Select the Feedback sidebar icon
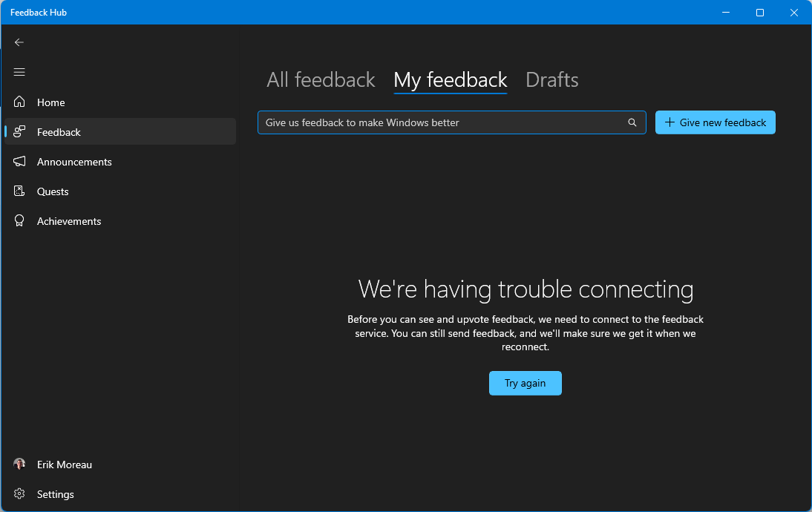 click(20, 132)
